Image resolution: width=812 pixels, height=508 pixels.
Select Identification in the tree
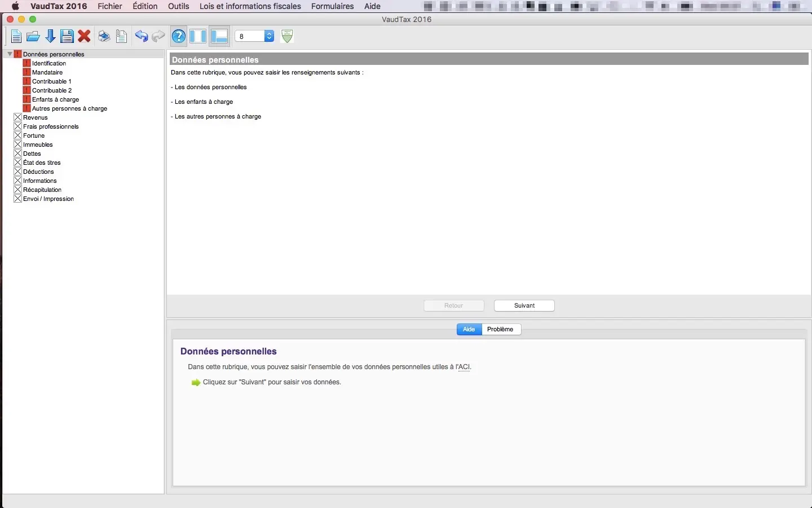49,63
